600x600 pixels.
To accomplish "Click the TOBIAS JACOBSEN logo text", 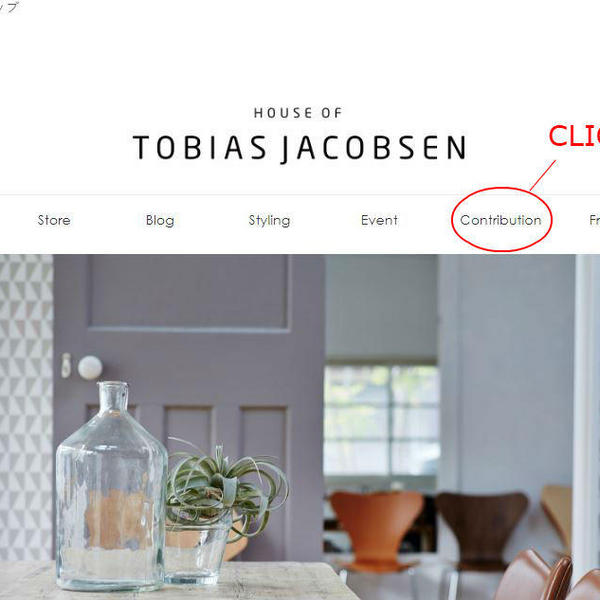I will (300, 148).
